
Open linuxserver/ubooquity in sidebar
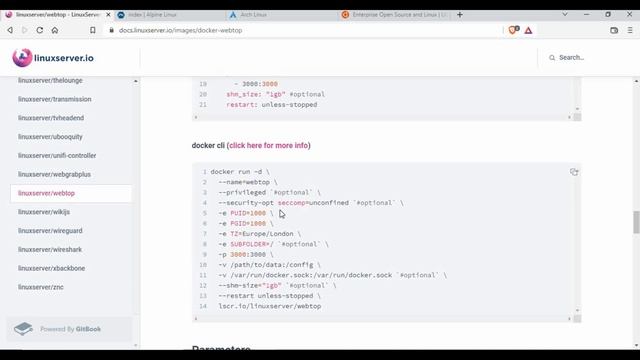[x=50, y=137]
